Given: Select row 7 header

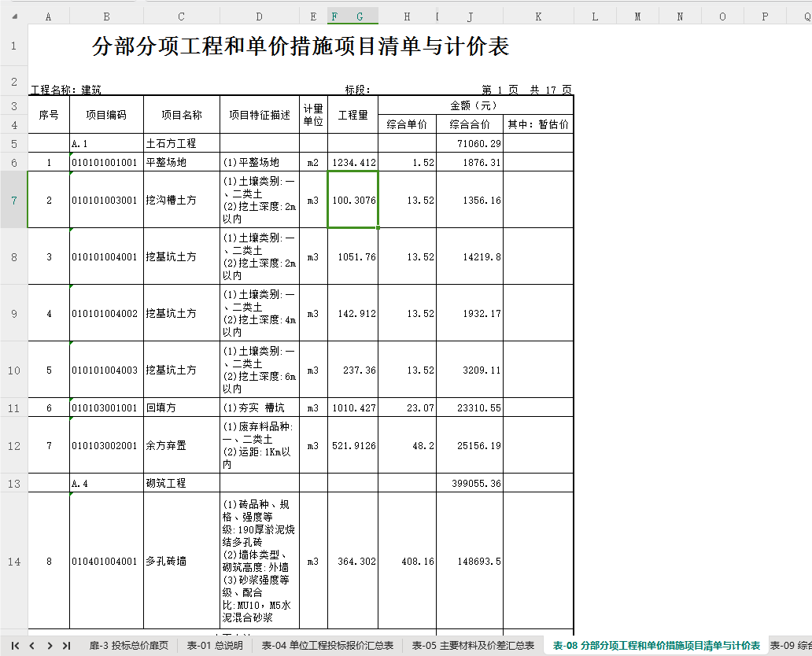Looking at the screenshot, I should tap(14, 200).
